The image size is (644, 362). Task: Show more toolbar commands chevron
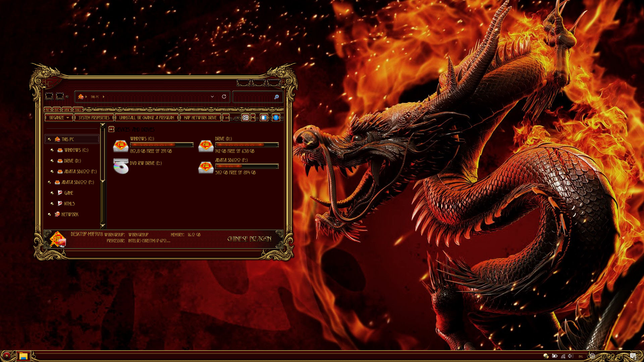pyautogui.click(x=226, y=118)
